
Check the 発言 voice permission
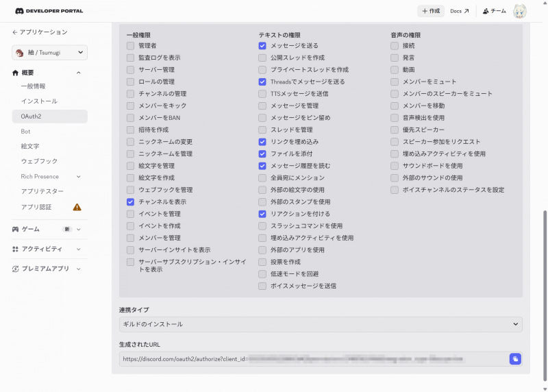[395, 58]
